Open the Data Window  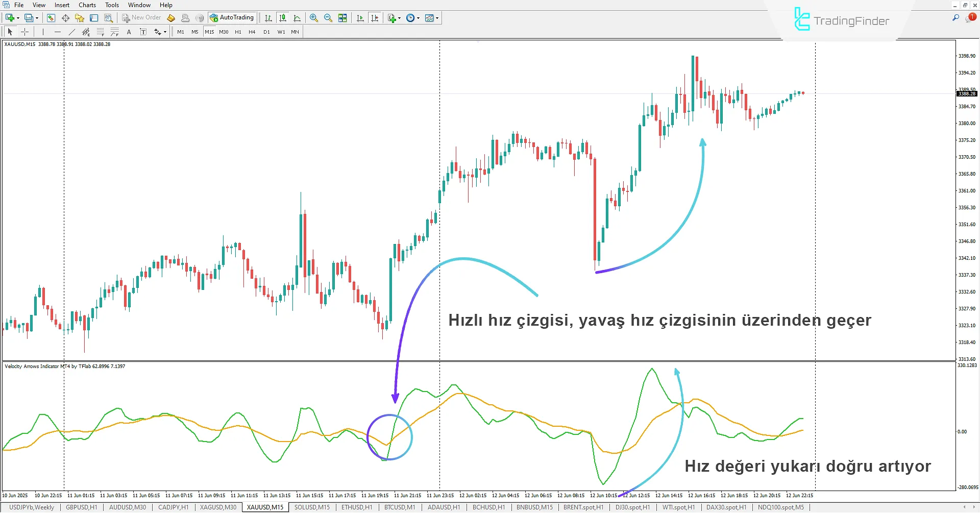65,17
